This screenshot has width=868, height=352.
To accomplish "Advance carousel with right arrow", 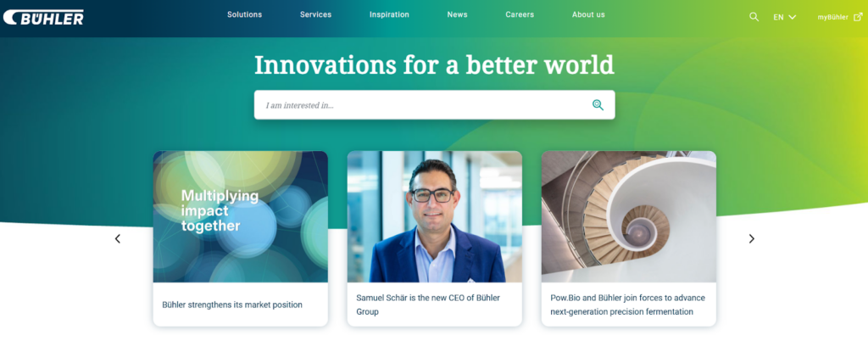I will (751, 239).
